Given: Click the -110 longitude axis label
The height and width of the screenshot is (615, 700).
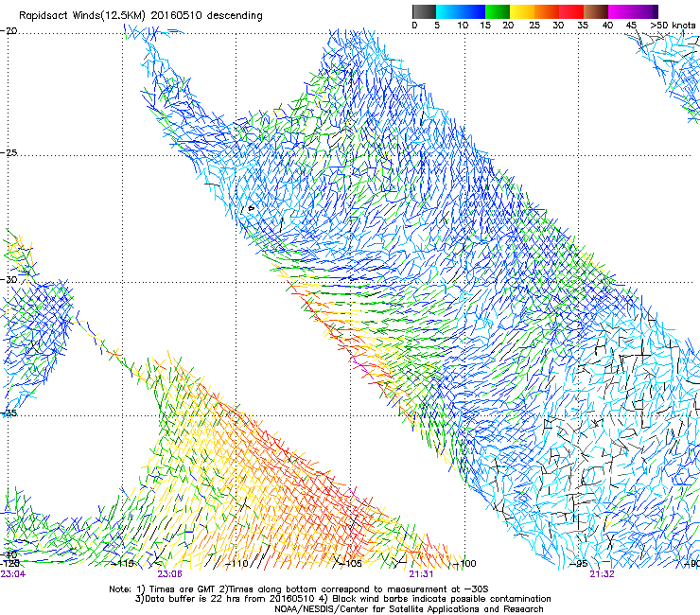Looking at the screenshot, I should (236, 563).
